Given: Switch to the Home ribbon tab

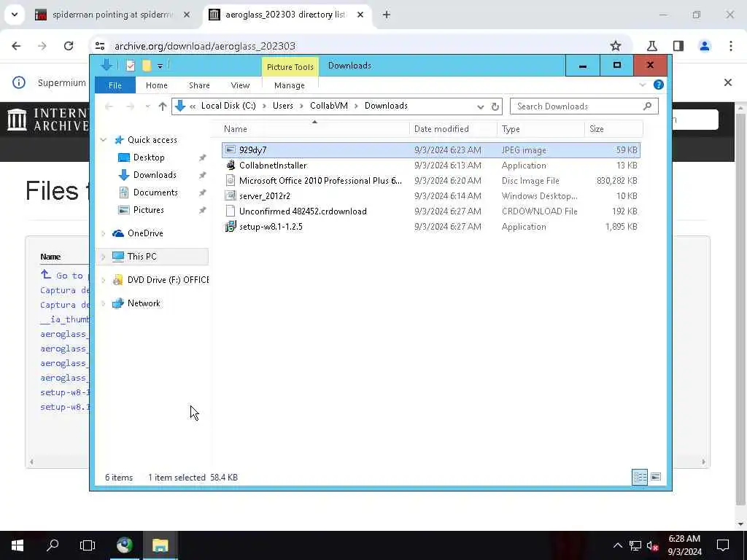Looking at the screenshot, I should (x=156, y=85).
